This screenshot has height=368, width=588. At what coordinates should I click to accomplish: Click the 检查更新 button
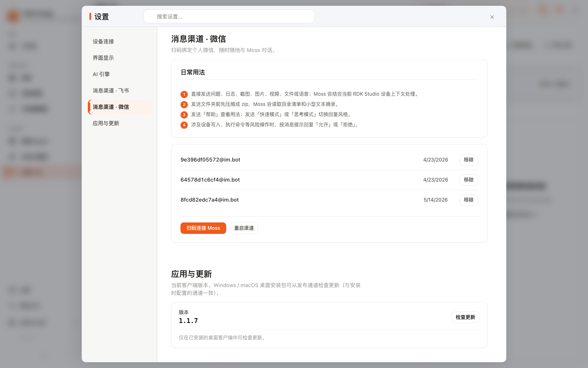tap(465, 317)
